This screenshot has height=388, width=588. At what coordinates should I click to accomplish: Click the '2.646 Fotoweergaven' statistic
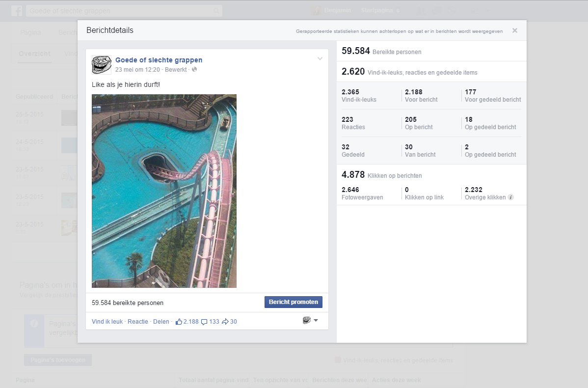coord(362,193)
